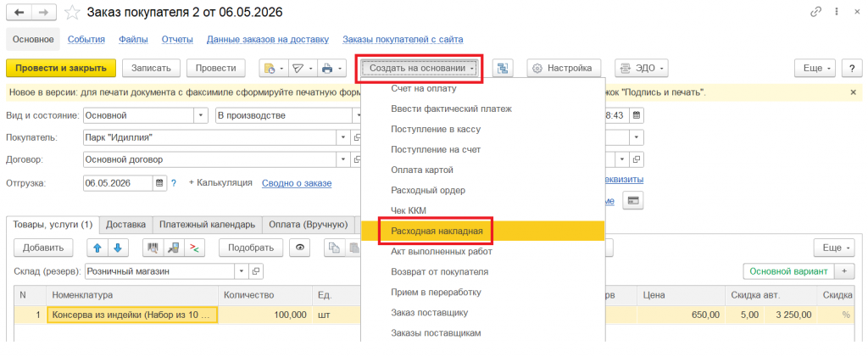Screen dimensions: 868x357
Task: Switch to Основное section
Action: pyautogui.click(x=33, y=39)
